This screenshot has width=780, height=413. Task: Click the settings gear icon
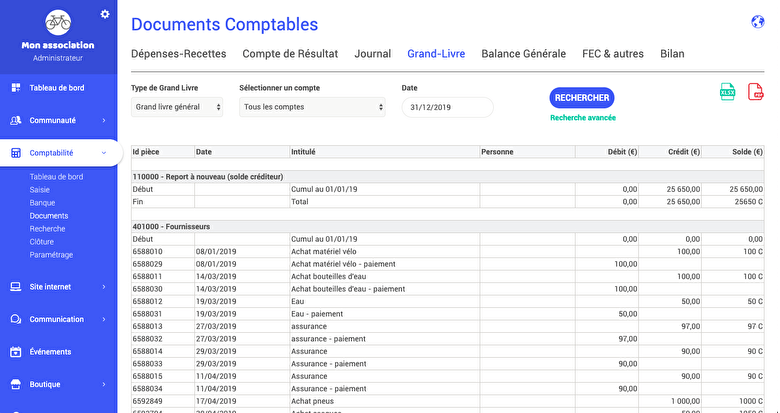click(x=104, y=14)
